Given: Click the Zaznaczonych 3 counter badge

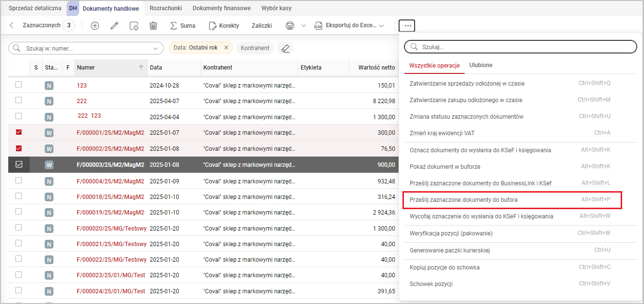Looking at the screenshot, I should 69,25.
